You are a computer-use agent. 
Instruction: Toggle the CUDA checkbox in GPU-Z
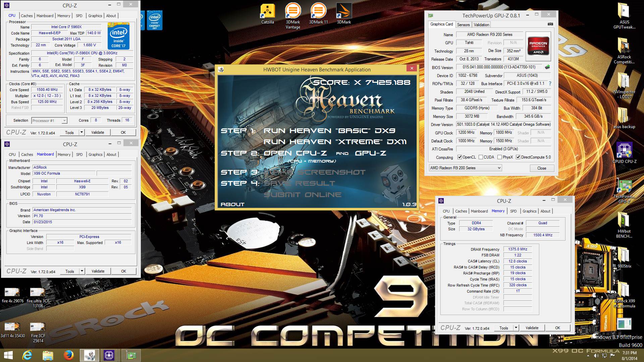tap(481, 157)
